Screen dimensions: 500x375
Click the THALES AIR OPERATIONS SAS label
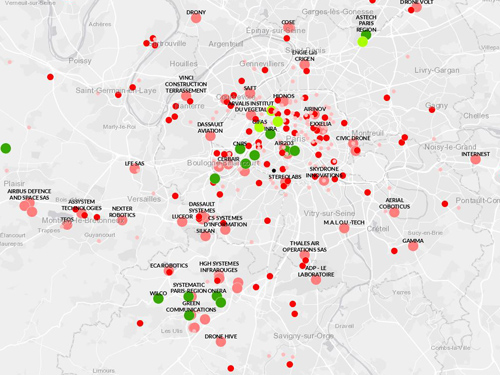pyautogui.click(x=304, y=246)
